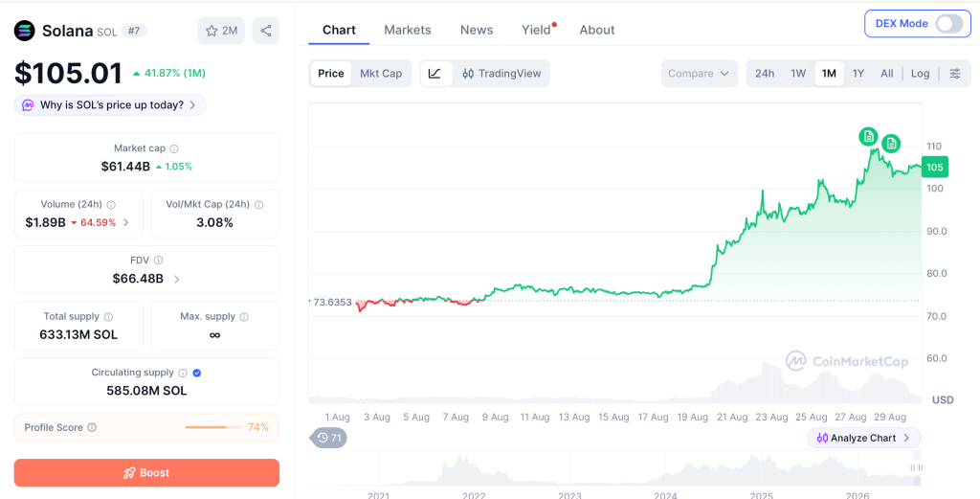Screen dimensions: 980x499
Task: Click the first green news marker on chart
Action: (x=868, y=136)
